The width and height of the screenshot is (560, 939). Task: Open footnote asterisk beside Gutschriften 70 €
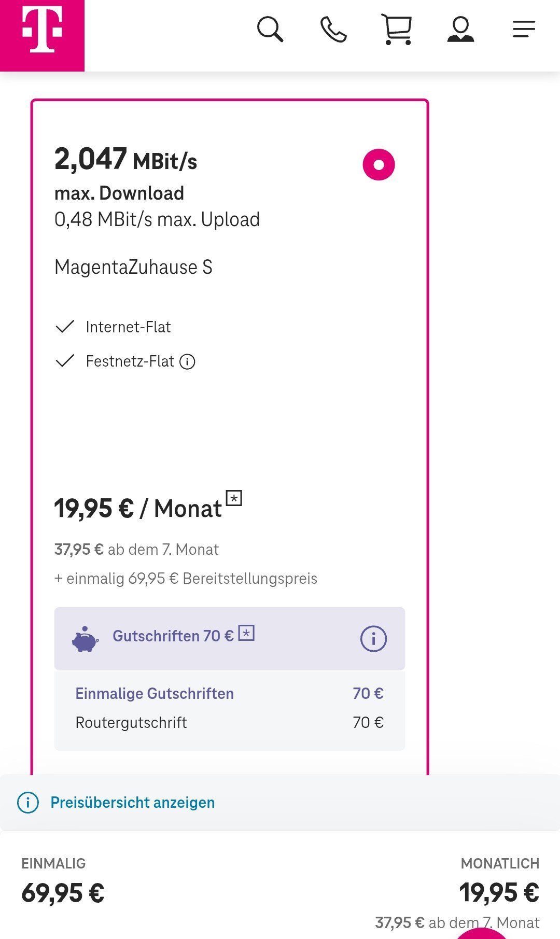pos(246,633)
